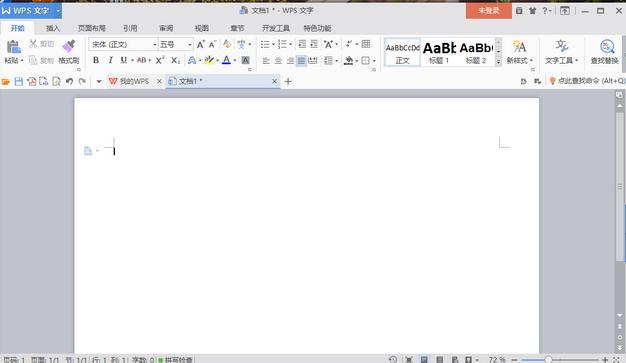Click the red not-logged-in button
The width and height of the screenshot is (626, 363).
point(489,11)
